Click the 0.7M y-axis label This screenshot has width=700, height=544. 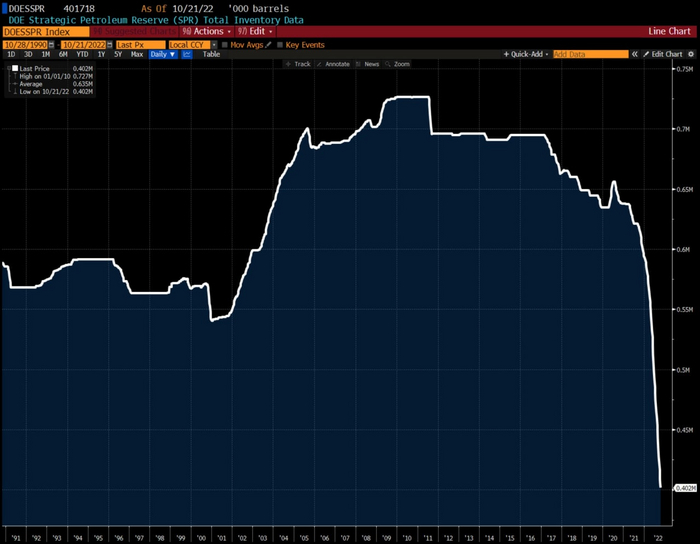tap(683, 129)
